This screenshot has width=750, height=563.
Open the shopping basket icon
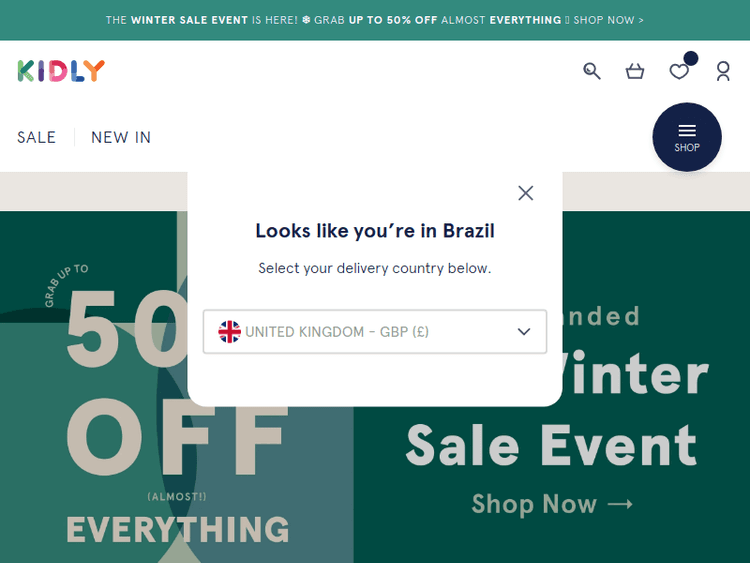(635, 71)
